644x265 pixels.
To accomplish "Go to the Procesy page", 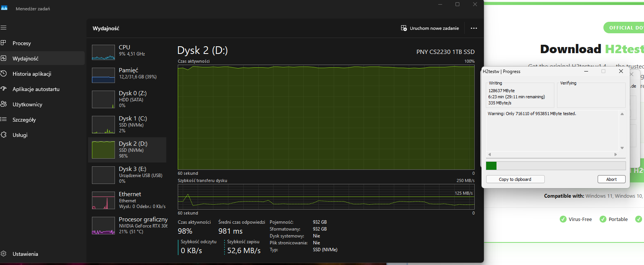I will 42,43.
